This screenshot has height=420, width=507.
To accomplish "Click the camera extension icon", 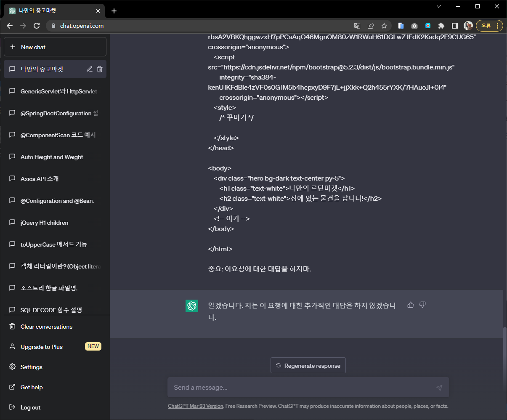I will point(414,26).
